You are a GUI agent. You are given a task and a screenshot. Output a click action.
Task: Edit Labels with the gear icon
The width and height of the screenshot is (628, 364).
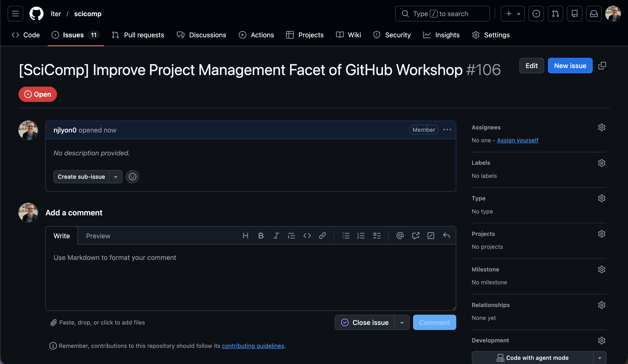(602, 163)
